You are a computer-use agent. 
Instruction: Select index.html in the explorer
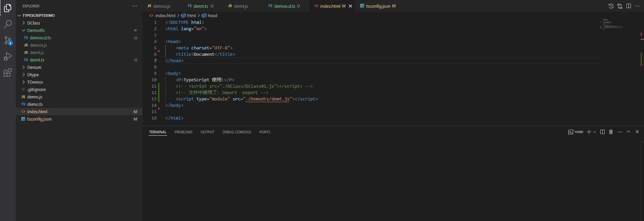(79, 112)
